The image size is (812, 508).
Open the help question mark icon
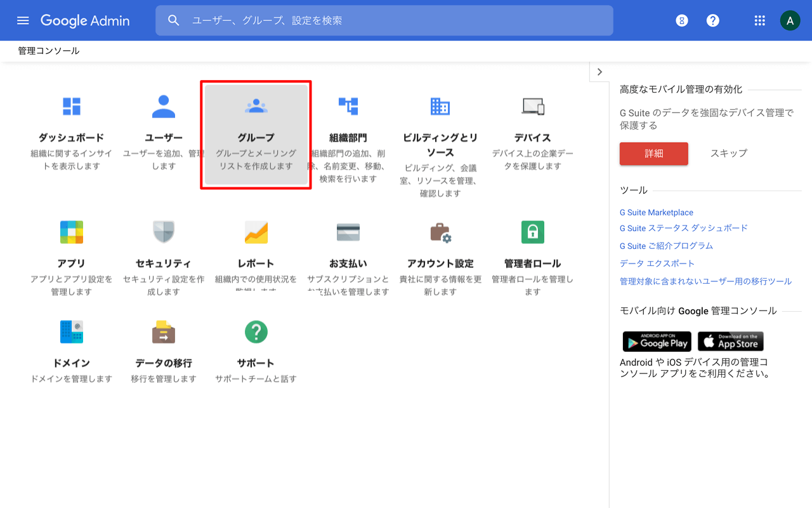[x=713, y=20]
